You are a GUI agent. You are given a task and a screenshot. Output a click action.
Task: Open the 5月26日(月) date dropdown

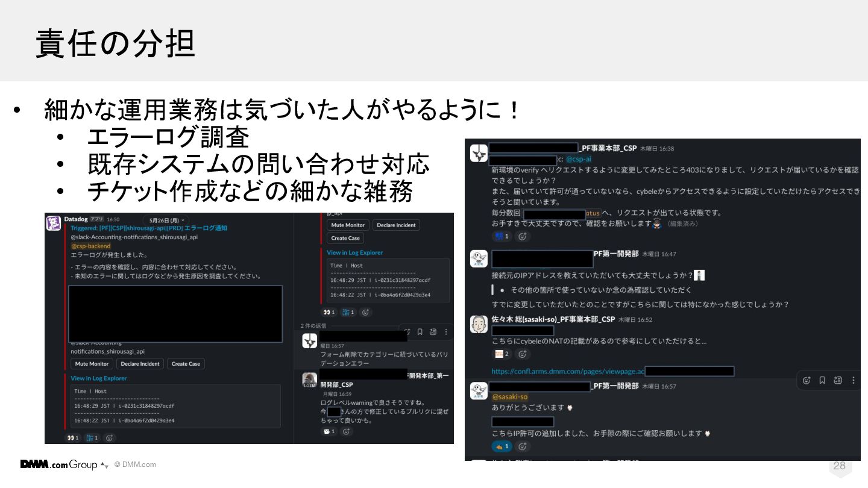(166, 221)
